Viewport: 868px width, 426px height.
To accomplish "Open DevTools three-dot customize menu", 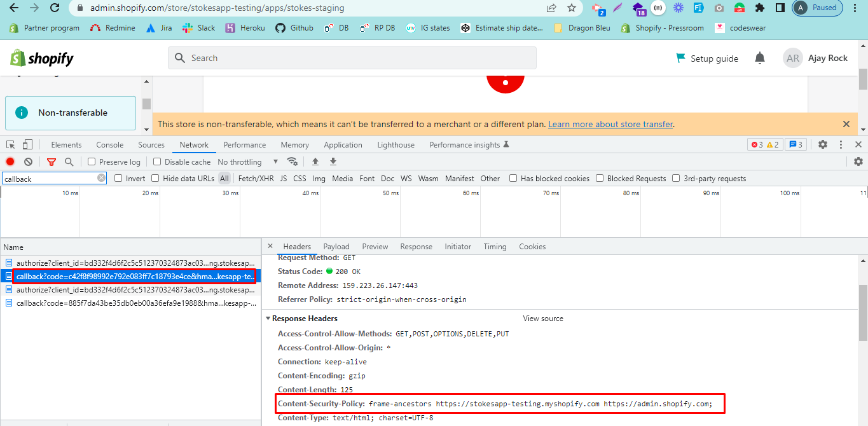I will [841, 145].
